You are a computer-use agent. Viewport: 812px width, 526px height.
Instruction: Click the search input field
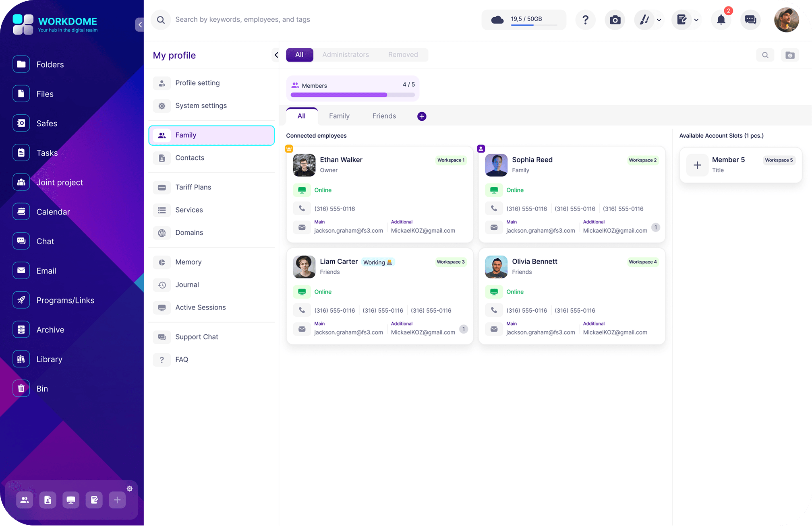coord(242,20)
